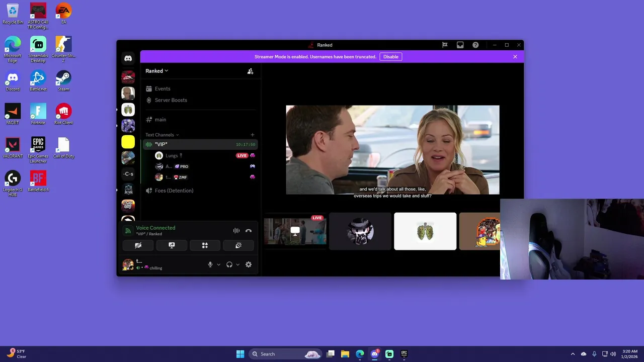Toggle noise suppression waveform icon

pyautogui.click(x=236, y=231)
